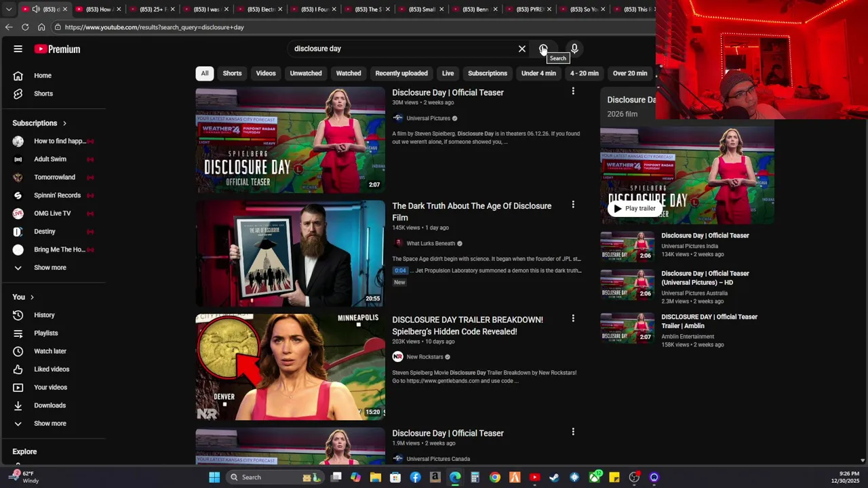This screenshot has width=868, height=488.
Task: Select the Watched filter chip
Action: click(349, 73)
